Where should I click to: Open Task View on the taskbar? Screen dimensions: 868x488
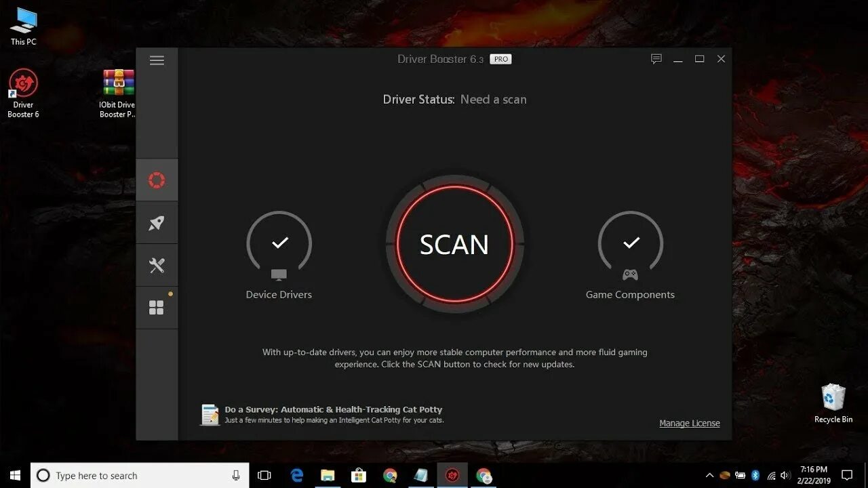coord(265,476)
